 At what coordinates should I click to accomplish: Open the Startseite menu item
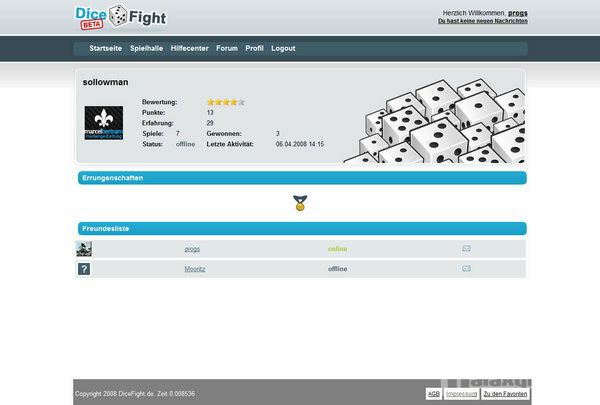(x=106, y=48)
